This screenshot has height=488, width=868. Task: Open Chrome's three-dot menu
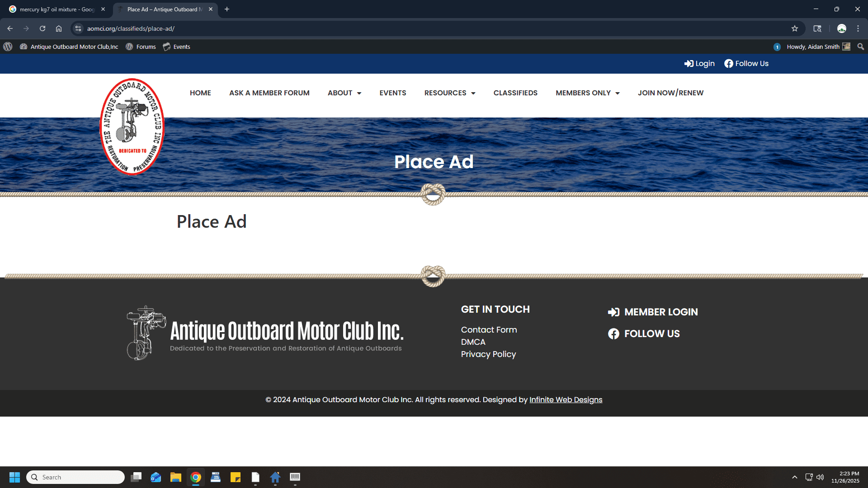(x=858, y=28)
